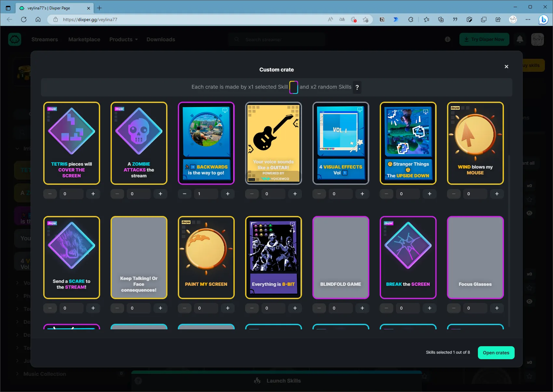The height and width of the screenshot is (392, 553).
Task: Increase quantity for WIND blows my MOUSE
Action: point(497,194)
